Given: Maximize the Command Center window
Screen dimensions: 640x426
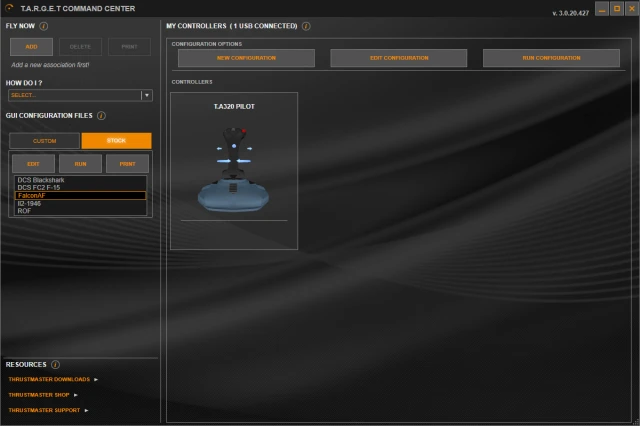Looking at the screenshot, I should (x=617, y=9).
